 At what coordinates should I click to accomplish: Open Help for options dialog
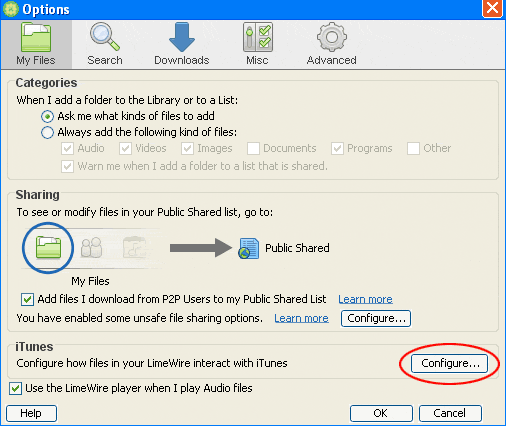31,413
